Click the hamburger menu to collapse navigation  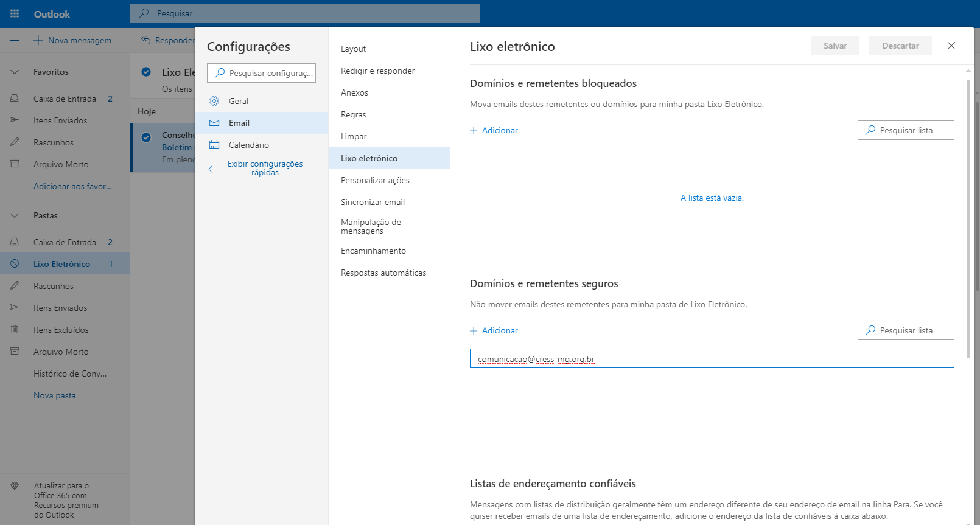pyautogui.click(x=15, y=40)
